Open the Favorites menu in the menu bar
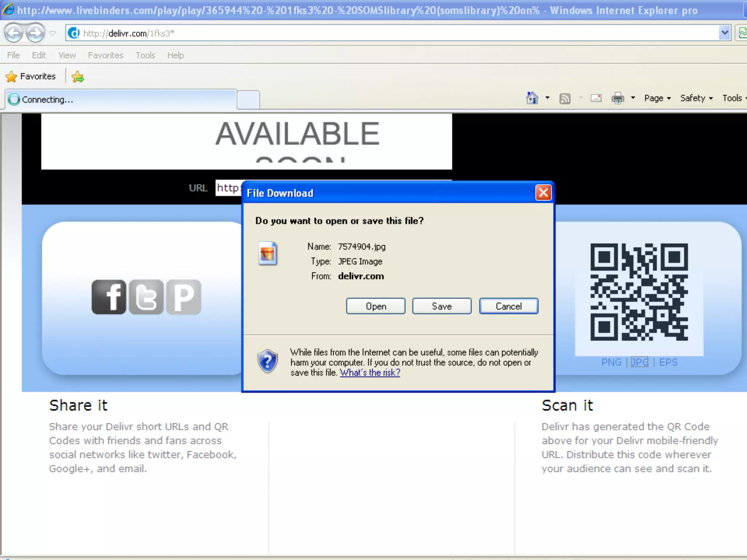Viewport: 747px width, 560px height. 105,55
